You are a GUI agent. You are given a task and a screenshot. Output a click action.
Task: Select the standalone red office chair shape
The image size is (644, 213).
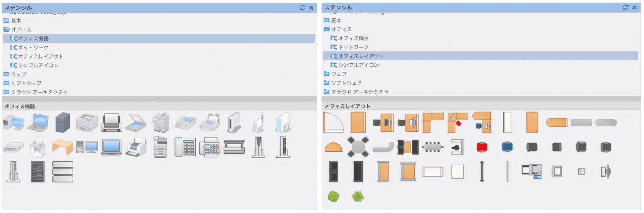point(482,147)
